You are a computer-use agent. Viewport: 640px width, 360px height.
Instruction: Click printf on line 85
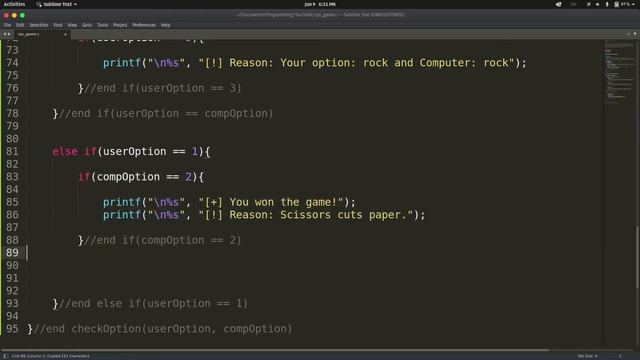pos(122,202)
